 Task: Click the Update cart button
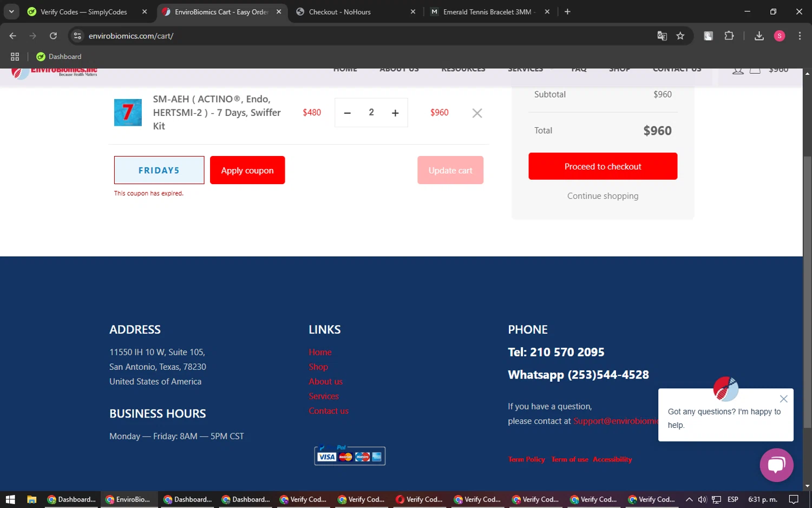(x=450, y=170)
